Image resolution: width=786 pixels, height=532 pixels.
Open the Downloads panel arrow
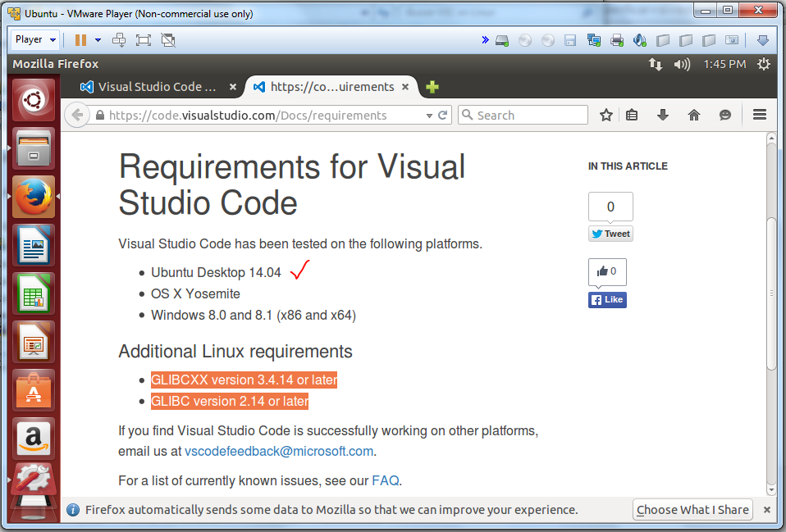(x=663, y=116)
